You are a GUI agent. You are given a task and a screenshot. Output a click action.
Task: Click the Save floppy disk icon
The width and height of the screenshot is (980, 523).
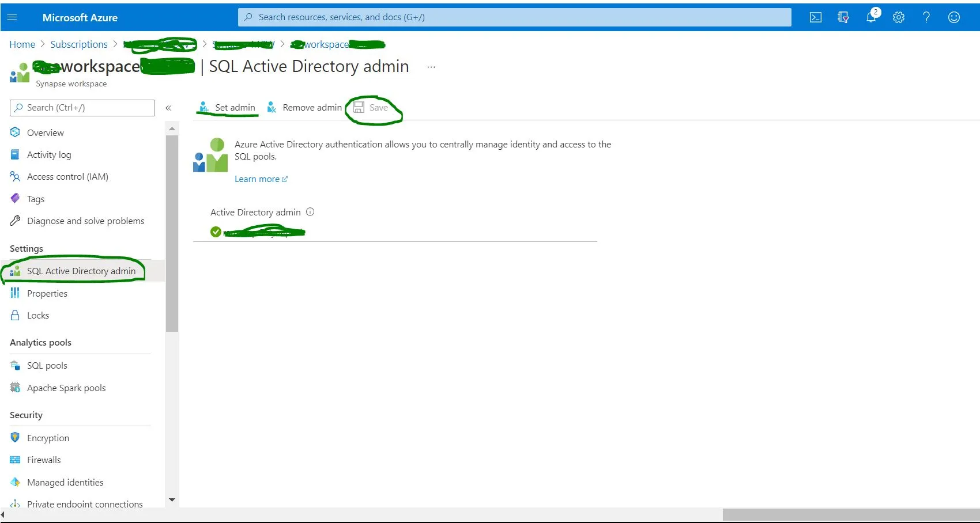359,107
